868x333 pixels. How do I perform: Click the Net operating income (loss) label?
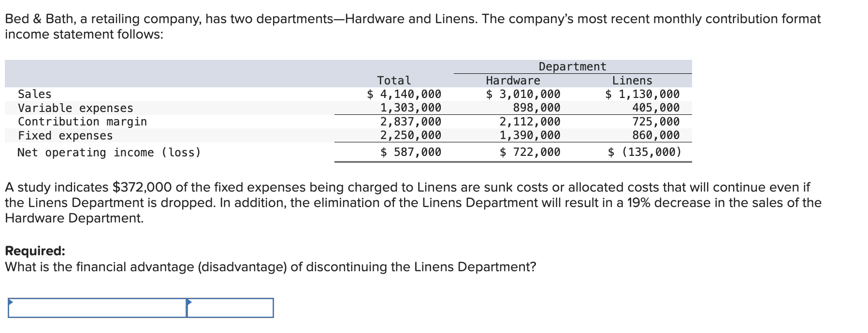109,153
